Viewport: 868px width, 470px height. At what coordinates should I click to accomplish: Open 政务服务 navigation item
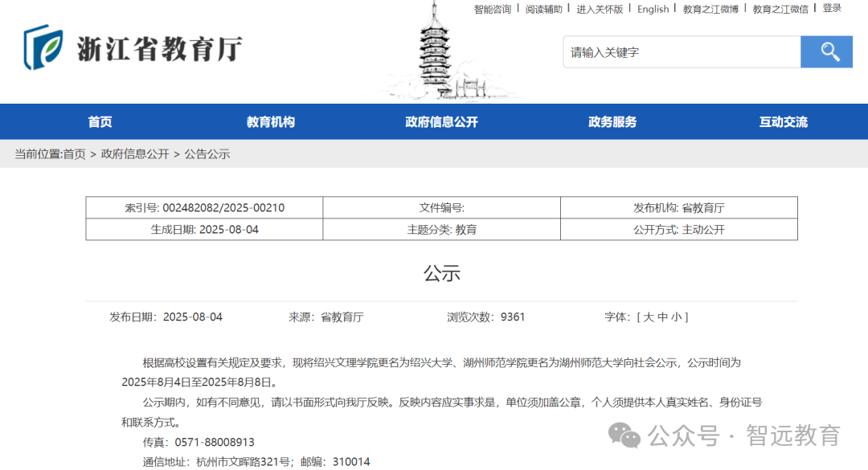pos(612,122)
